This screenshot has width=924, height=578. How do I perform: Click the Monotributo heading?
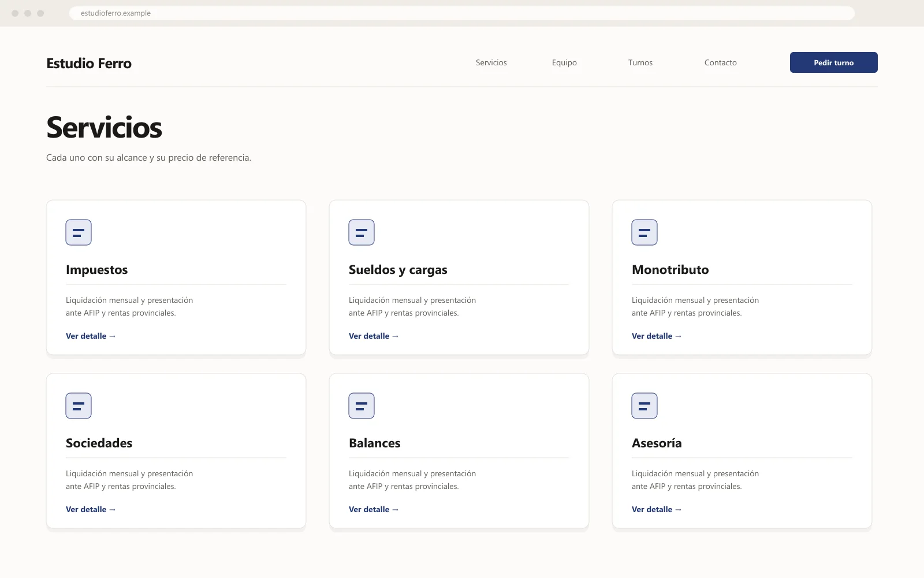point(670,270)
